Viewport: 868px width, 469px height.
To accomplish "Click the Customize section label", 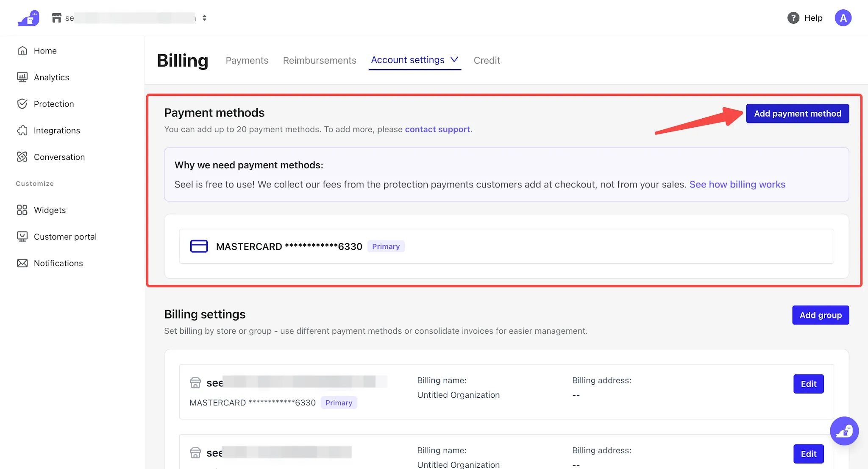I will pos(35,184).
